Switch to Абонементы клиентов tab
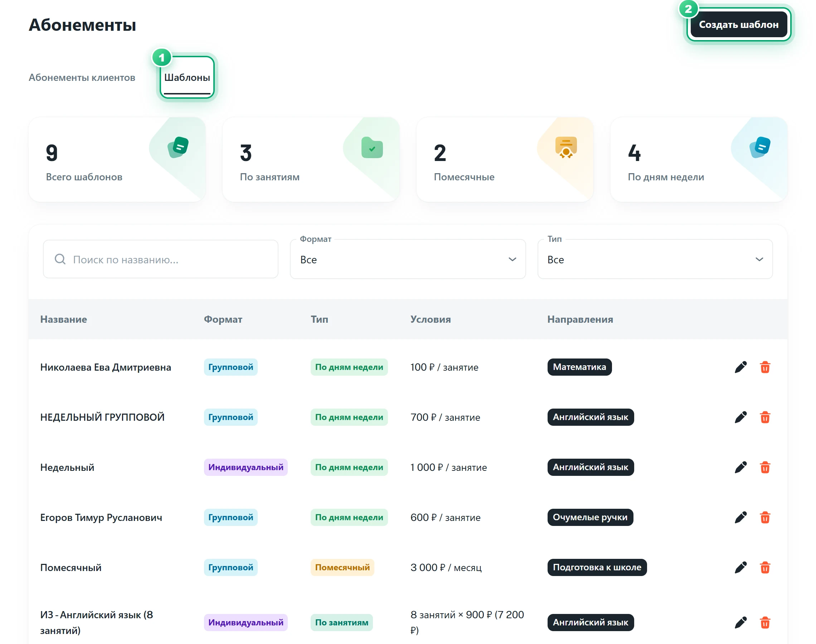Image resolution: width=816 pixels, height=644 pixels. [82, 78]
